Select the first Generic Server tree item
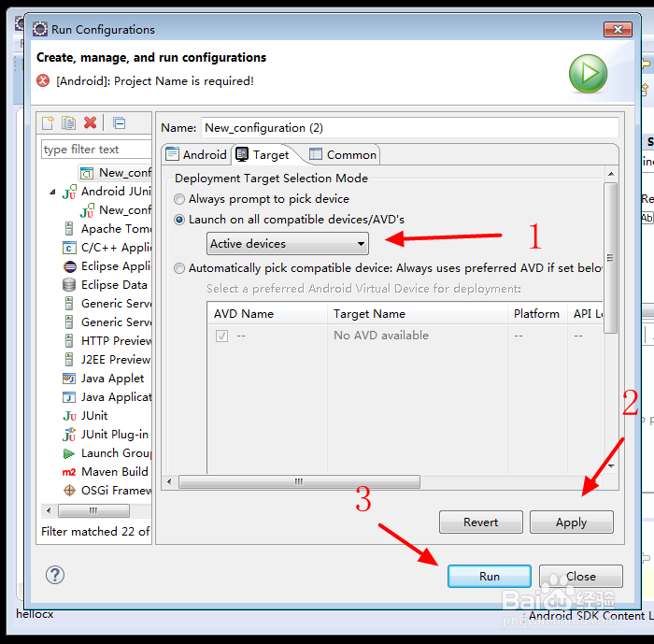 coord(107,304)
